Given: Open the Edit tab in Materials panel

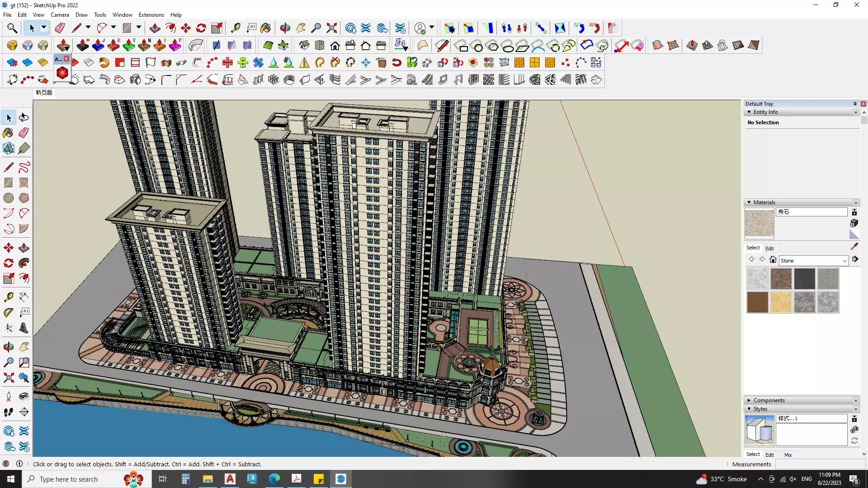Looking at the screenshot, I should point(769,249).
